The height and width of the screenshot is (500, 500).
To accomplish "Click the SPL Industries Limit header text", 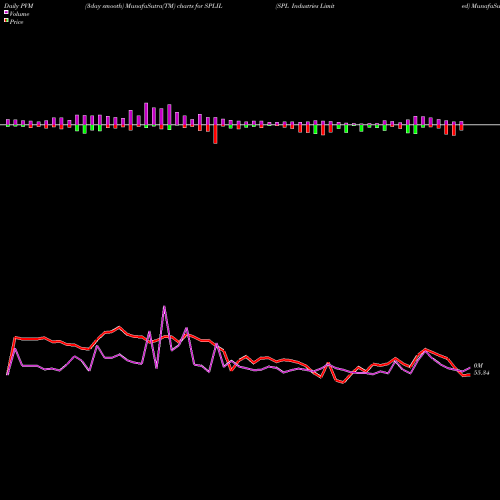I will coord(305,6).
